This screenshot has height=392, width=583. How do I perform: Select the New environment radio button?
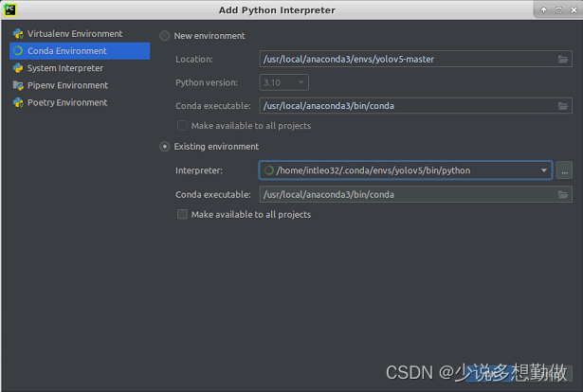pyautogui.click(x=165, y=36)
